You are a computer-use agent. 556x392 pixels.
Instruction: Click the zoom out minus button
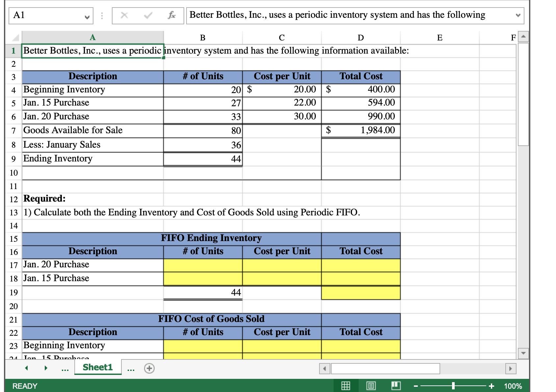pos(416,386)
